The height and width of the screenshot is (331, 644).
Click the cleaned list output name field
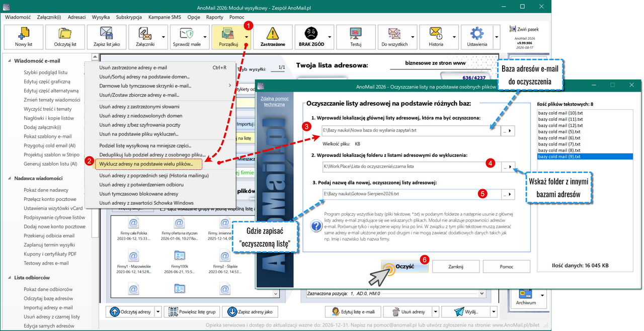[412, 194]
